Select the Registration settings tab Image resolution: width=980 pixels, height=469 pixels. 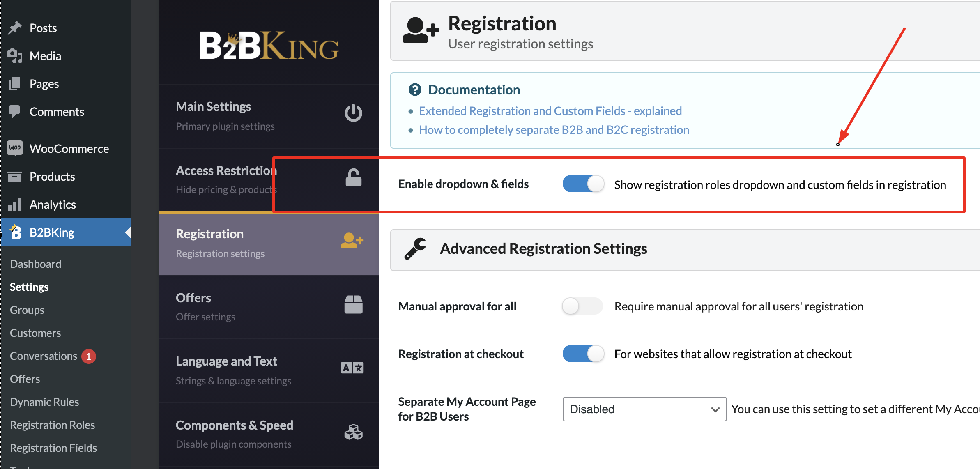(x=269, y=244)
